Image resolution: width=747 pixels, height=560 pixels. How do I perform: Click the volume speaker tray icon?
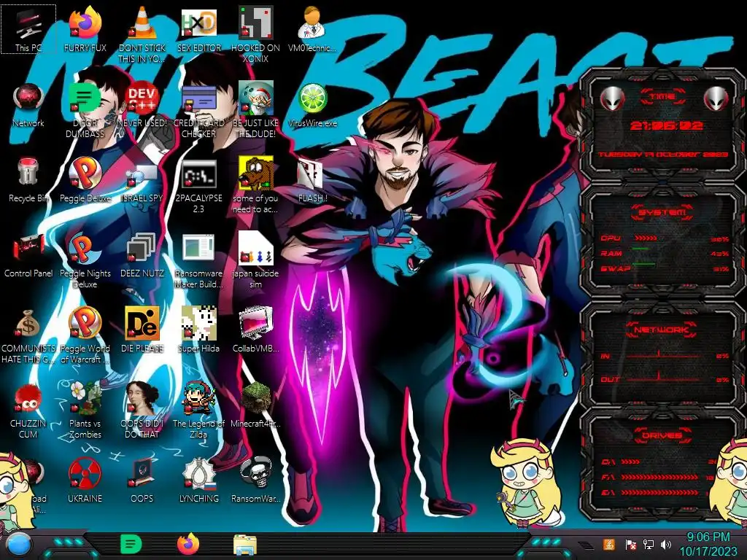click(x=666, y=544)
